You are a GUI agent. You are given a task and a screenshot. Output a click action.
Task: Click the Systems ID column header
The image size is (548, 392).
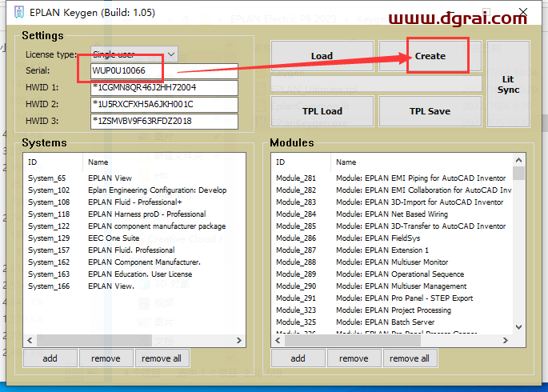point(54,162)
